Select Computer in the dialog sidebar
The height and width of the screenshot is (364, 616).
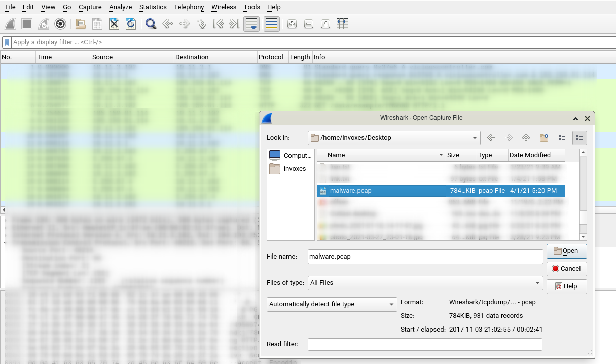[x=291, y=155]
